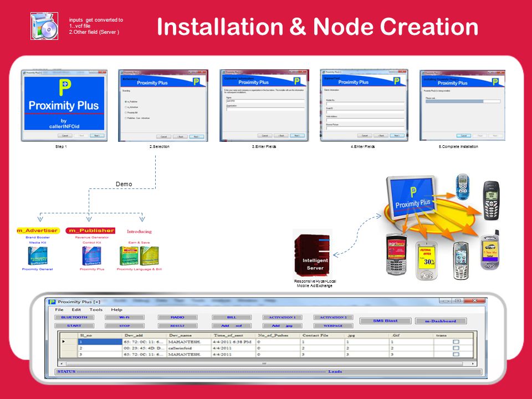Image resolution: width=532 pixels, height=399 pixels.
Task: Click the blue flip phone image
Action: tap(462, 186)
